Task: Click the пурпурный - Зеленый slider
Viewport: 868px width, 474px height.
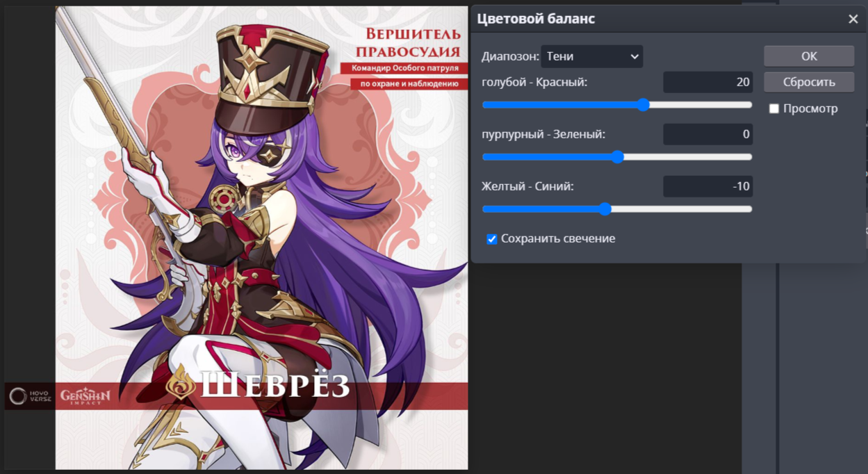Action: pos(617,157)
